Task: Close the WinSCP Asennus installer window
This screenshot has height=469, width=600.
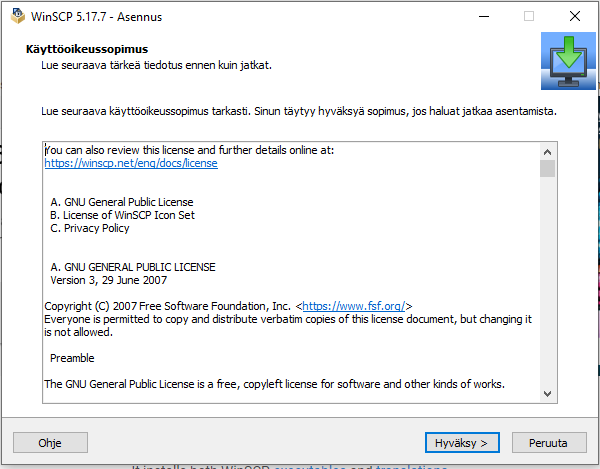Action: coord(574,16)
